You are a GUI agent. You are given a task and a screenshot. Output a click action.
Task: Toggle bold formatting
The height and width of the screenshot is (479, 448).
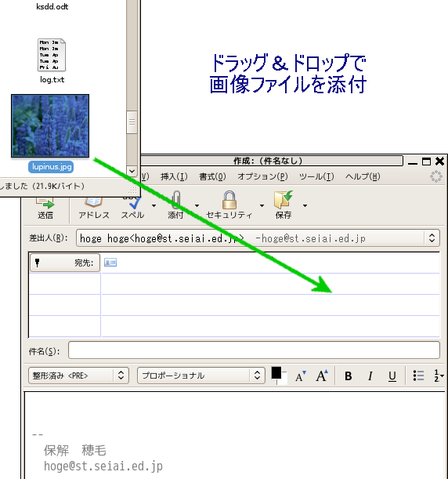pos(349,376)
